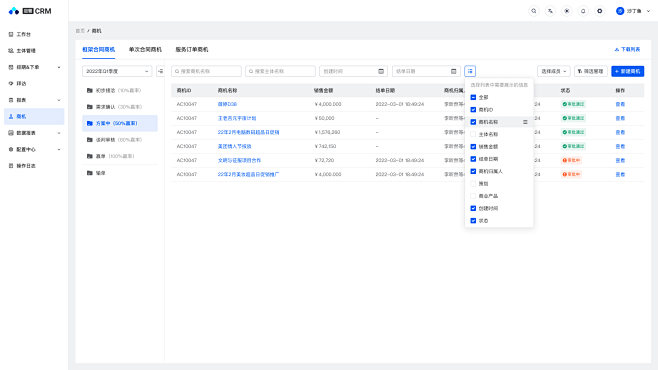Click the 筛选管理 button
658x370 pixels.
point(590,71)
